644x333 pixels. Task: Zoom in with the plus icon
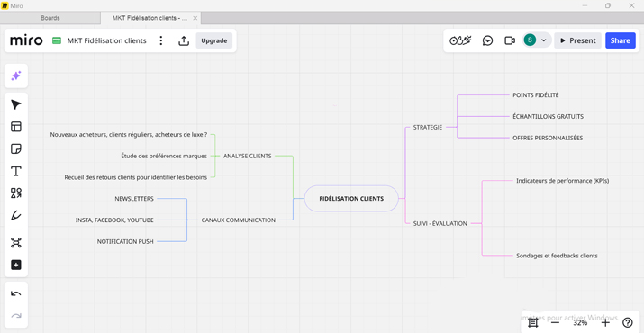click(x=605, y=323)
